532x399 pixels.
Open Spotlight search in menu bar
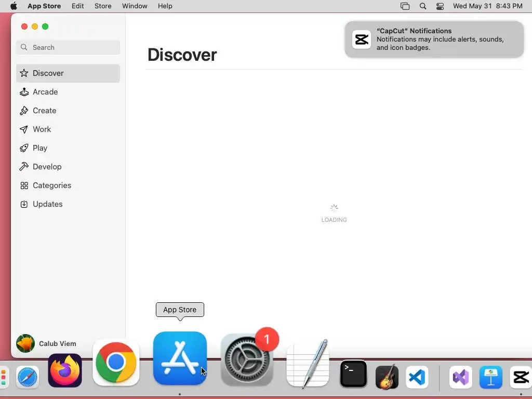point(423,6)
